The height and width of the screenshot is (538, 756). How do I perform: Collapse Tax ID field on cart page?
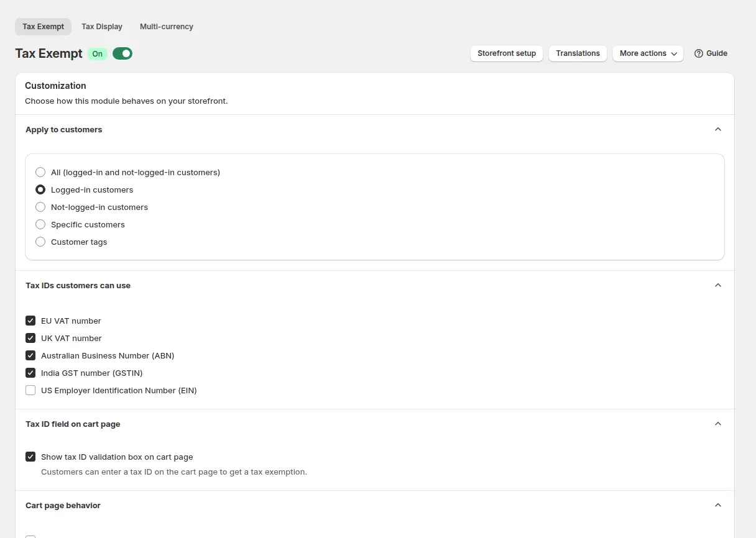[x=718, y=424]
